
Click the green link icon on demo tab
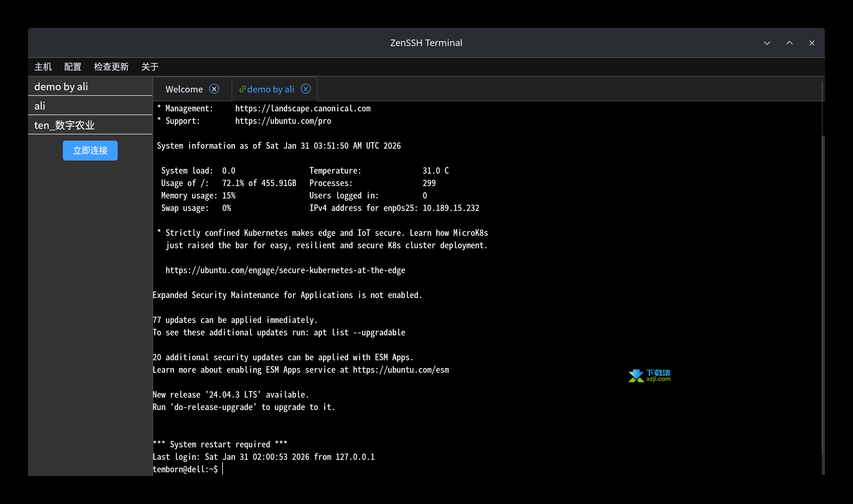[x=242, y=89]
